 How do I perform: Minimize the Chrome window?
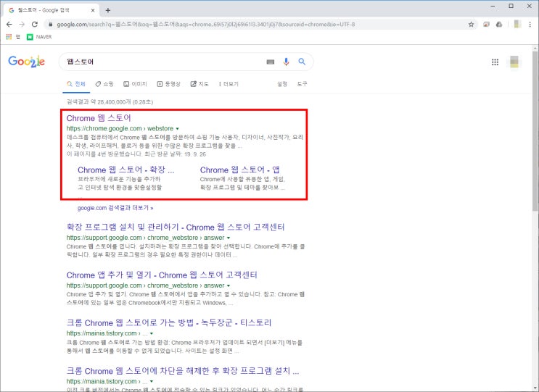[x=493, y=6]
